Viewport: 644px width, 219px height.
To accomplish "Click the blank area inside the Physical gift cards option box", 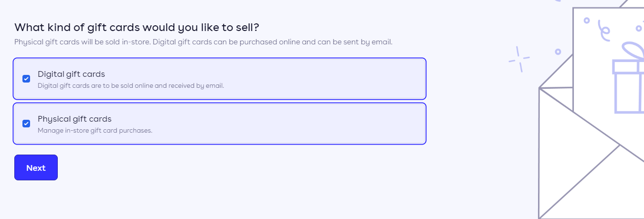I will [x=325, y=124].
